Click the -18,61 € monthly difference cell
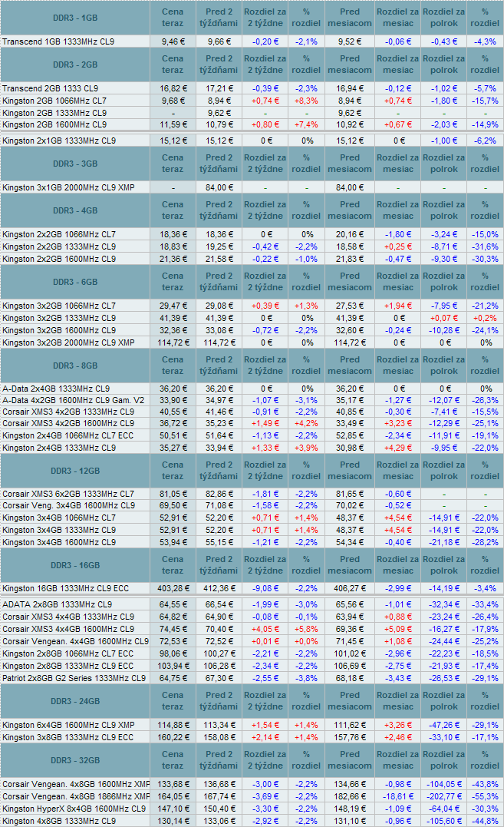The width and height of the screenshot is (504, 827). (x=398, y=796)
